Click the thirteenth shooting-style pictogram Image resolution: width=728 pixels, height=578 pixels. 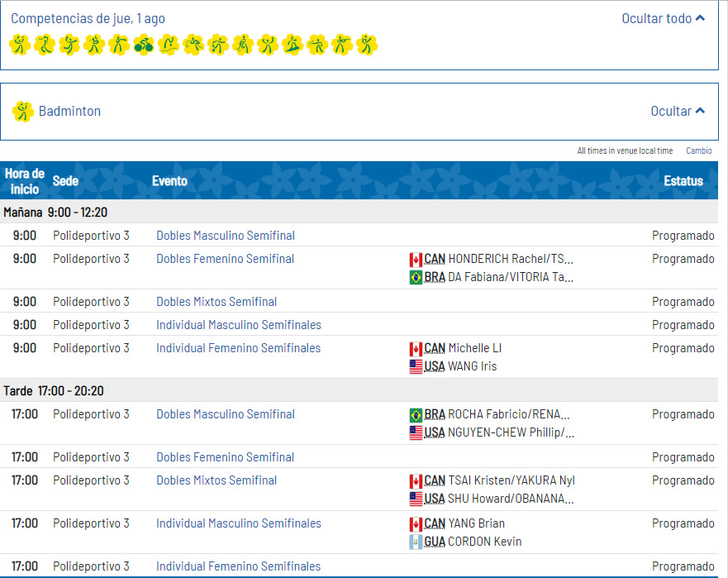pyautogui.click(x=317, y=45)
